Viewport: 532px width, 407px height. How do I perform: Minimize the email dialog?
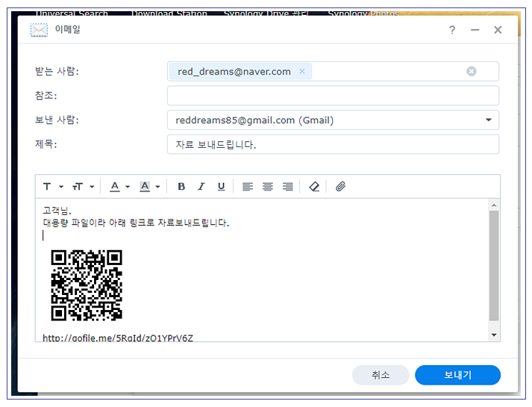(475, 30)
